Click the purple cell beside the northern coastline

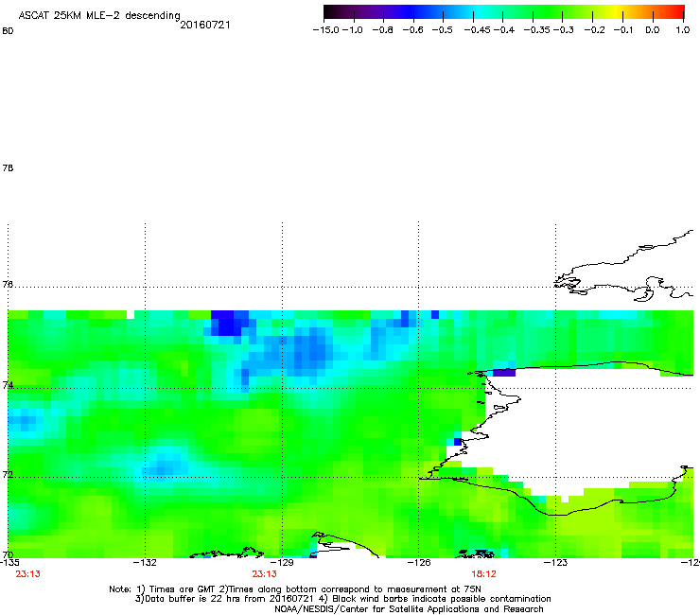click(504, 373)
